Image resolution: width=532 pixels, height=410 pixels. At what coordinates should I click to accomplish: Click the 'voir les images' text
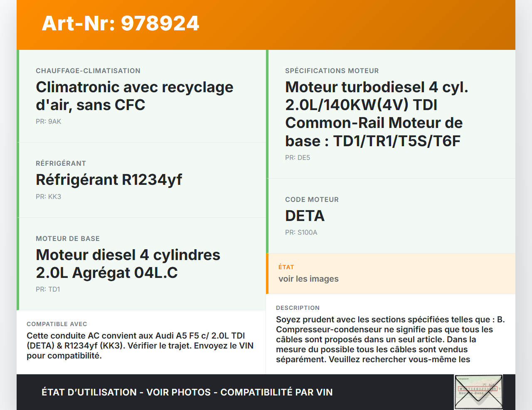coord(308,279)
